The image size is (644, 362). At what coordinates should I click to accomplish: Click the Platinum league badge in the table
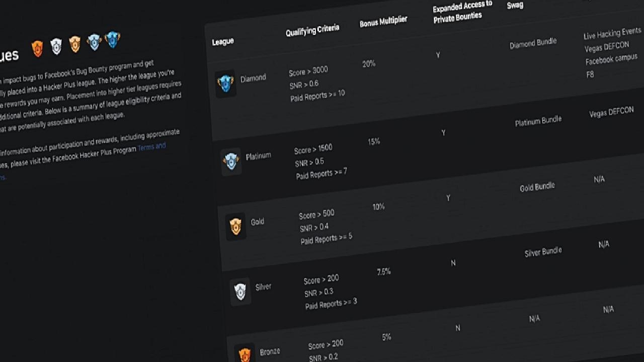(x=231, y=161)
